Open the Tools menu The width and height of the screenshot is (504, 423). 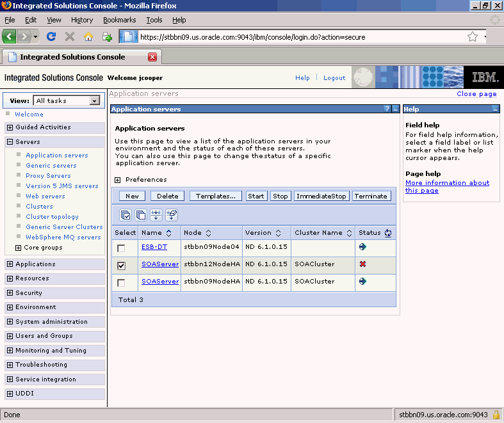tap(154, 20)
